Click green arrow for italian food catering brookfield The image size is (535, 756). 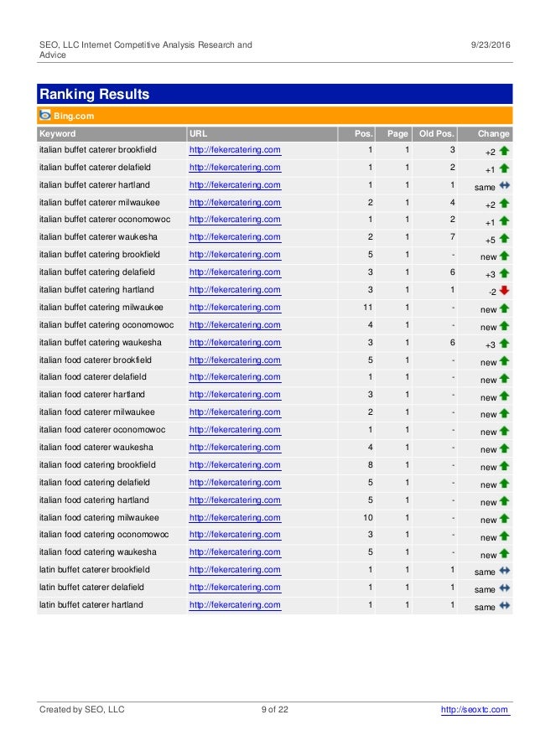coord(504,466)
